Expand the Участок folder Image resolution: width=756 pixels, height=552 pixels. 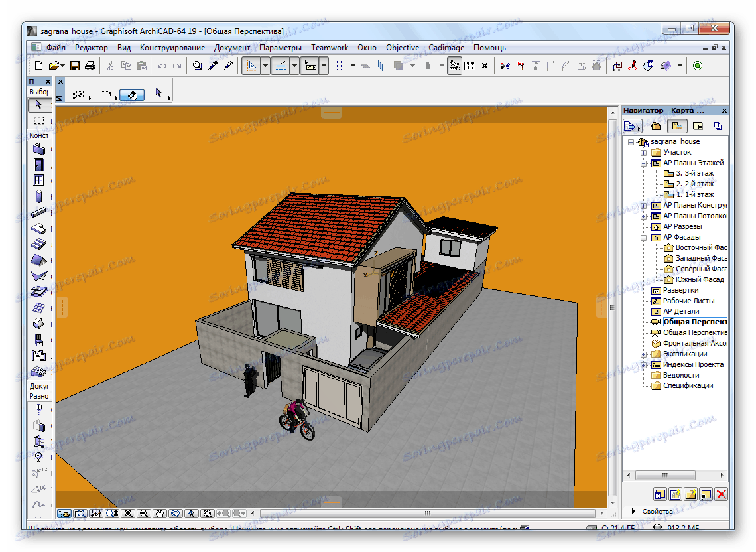[x=644, y=153]
